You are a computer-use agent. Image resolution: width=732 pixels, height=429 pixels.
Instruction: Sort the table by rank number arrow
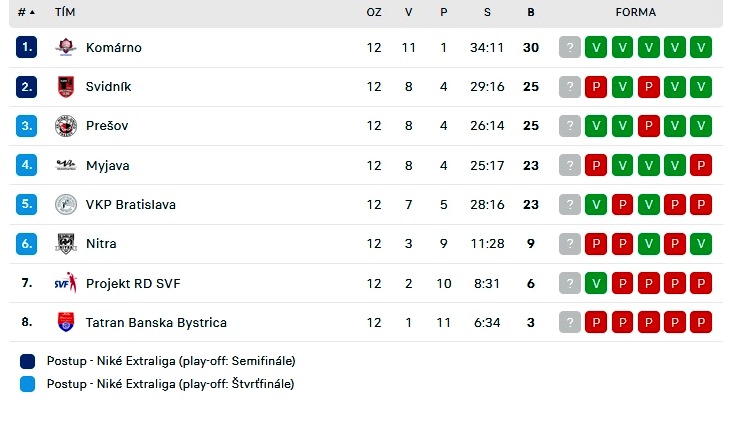(26, 12)
